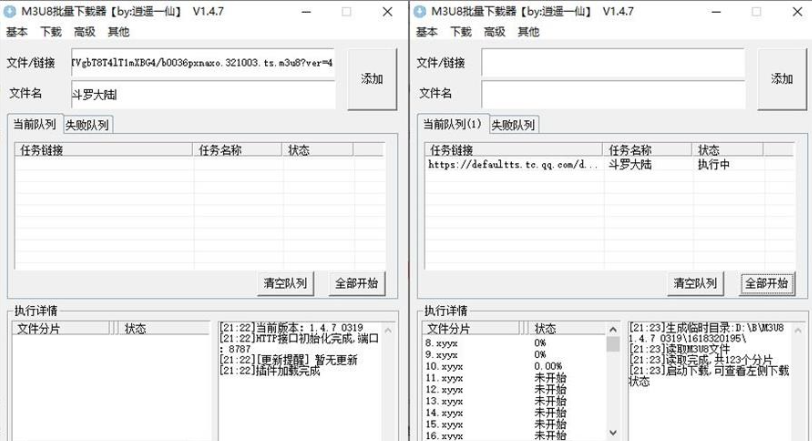Close the right M3U8 downloader window

(x=798, y=11)
